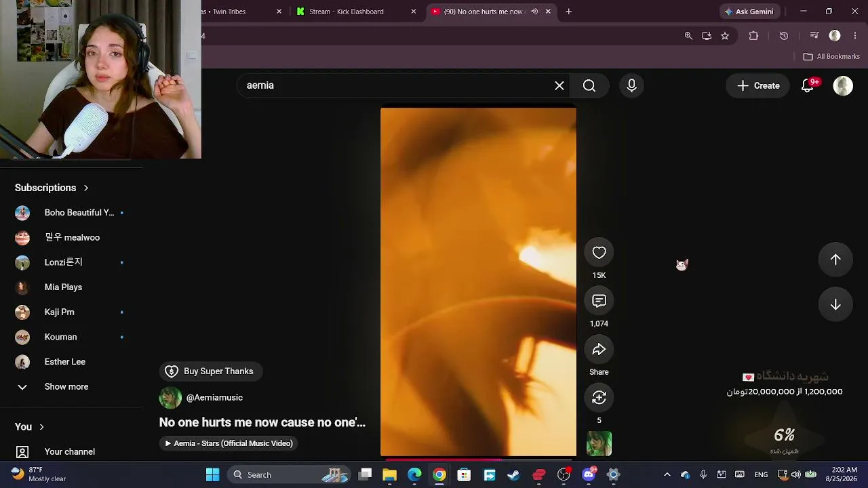
Task: Click the Windows taskbar Search box
Action: 288,474
